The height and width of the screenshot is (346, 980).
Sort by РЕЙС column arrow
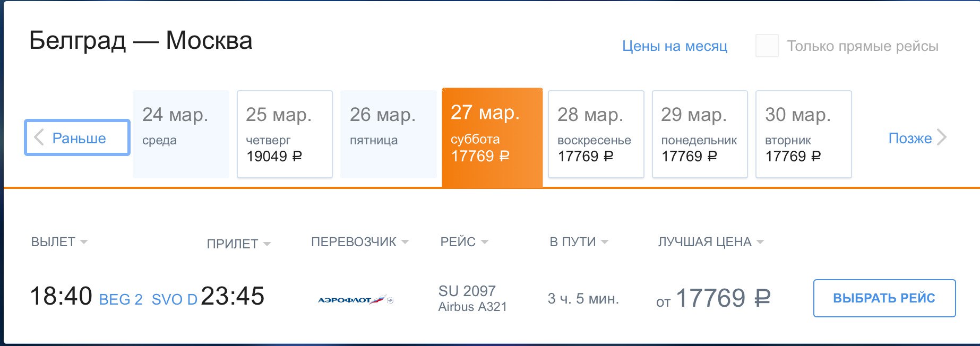pos(484,242)
